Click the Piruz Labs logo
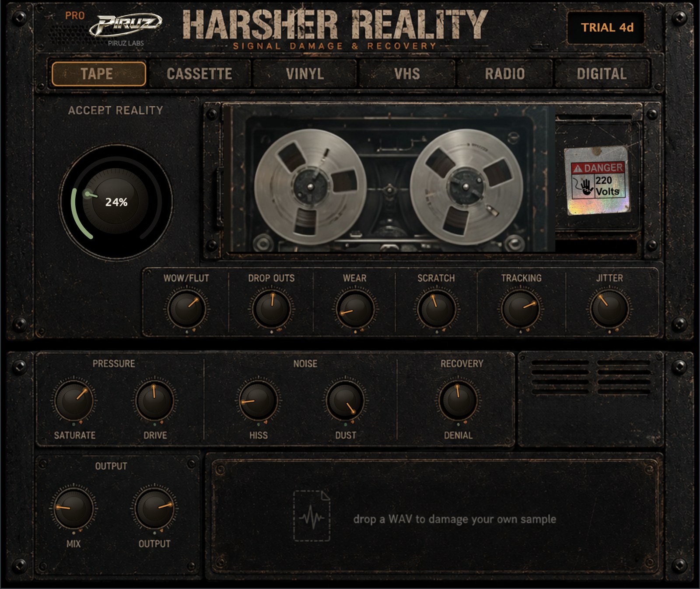The height and width of the screenshot is (589, 700). click(126, 30)
